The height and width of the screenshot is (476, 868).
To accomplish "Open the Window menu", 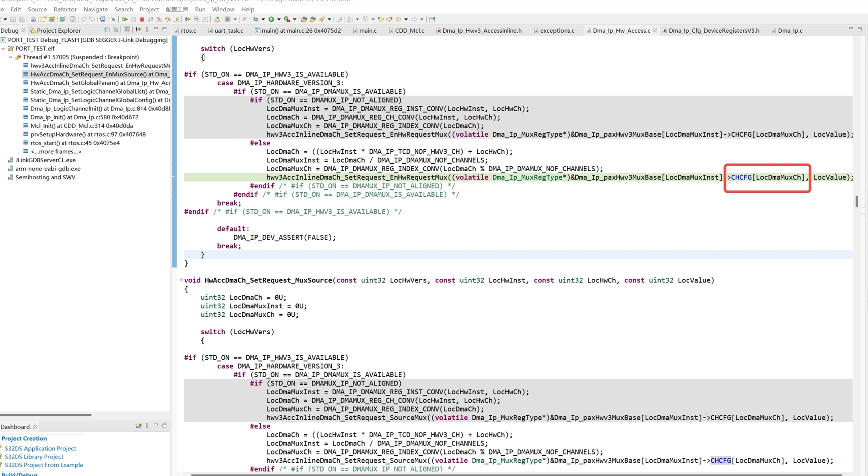I will tap(223, 9).
